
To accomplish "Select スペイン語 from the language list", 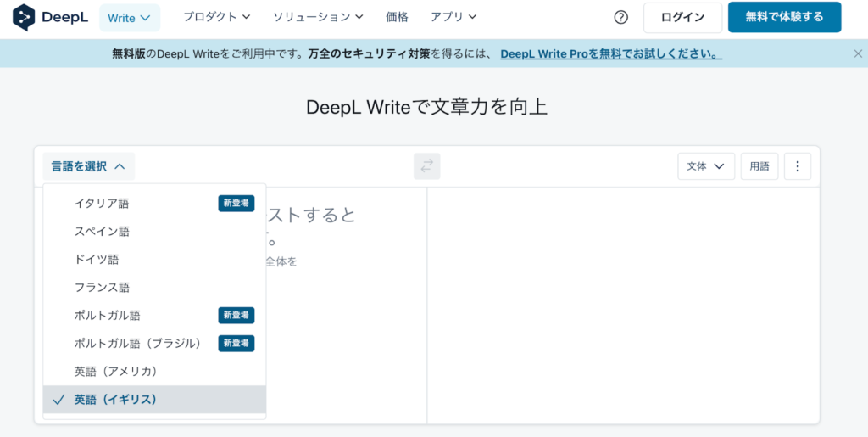I will [x=154, y=232].
